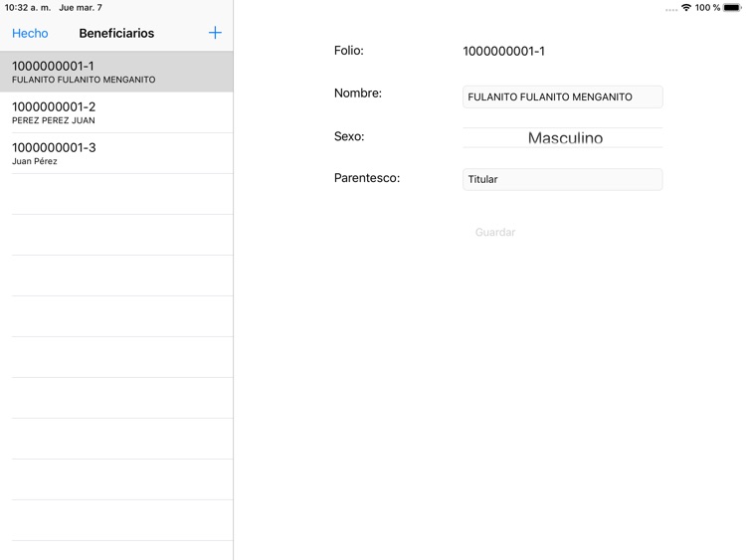
Task: Tap the battery status icon
Action: [x=732, y=8]
